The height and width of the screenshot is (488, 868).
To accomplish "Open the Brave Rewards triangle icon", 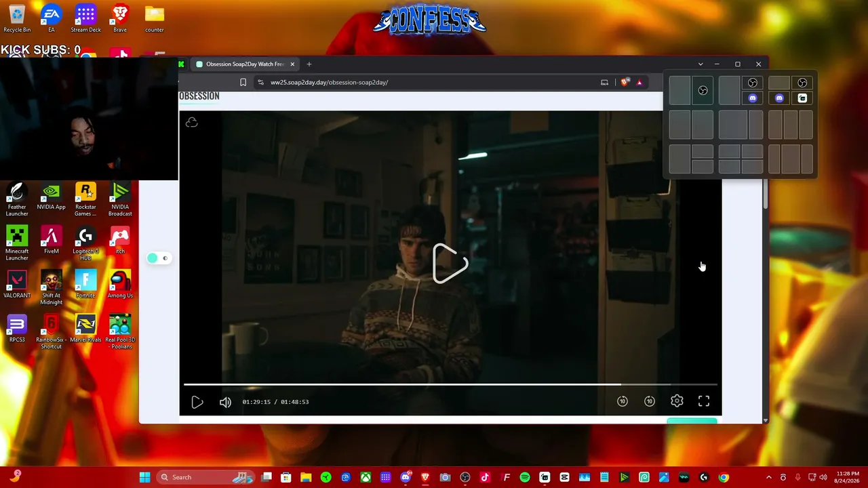I will tap(639, 82).
